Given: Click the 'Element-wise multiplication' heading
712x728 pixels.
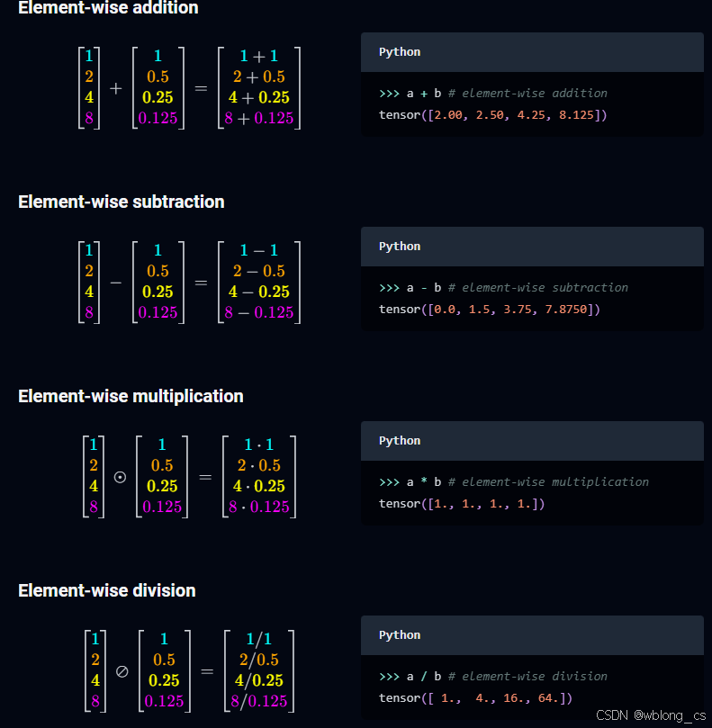Looking at the screenshot, I should 131,397.
